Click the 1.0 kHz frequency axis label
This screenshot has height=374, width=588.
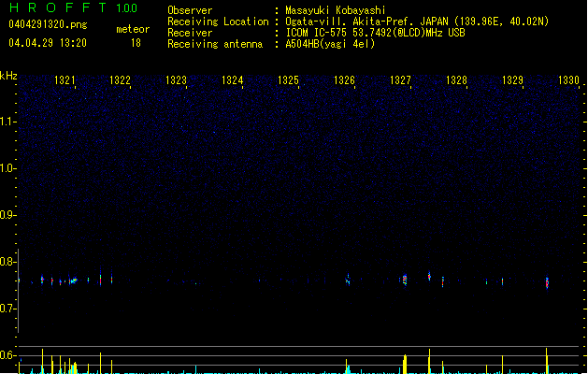pyautogui.click(x=7, y=168)
